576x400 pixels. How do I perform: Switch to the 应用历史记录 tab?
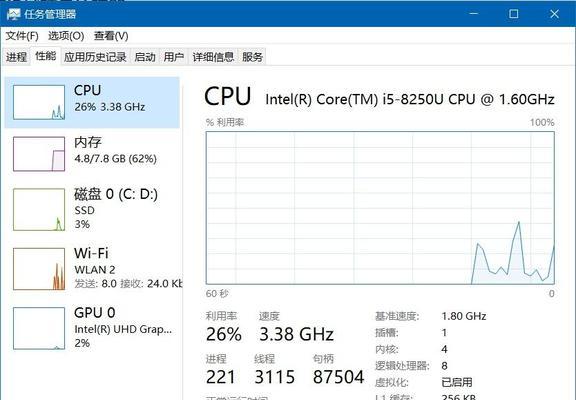coord(95,57)
